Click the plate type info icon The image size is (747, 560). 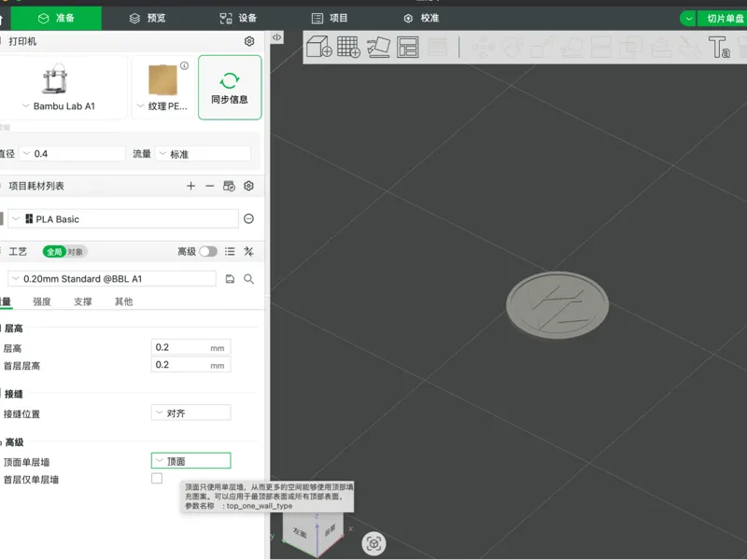[184, 65]
